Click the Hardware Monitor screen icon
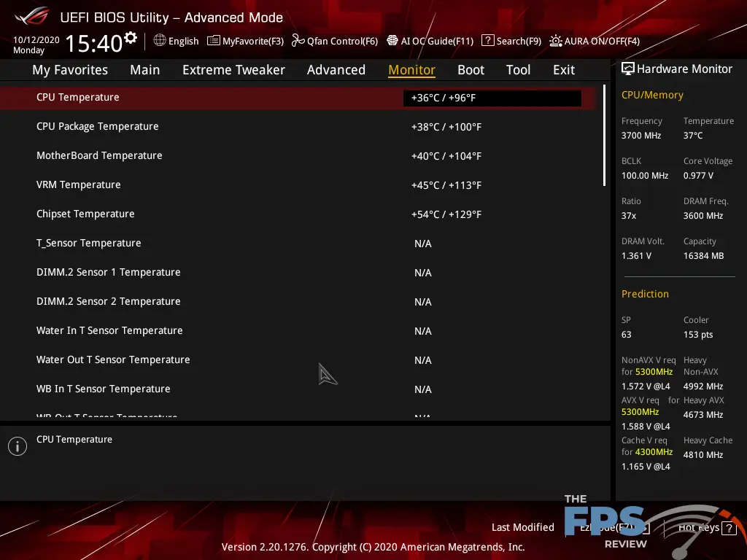The image size is (747, 560). (x=628, y=69)
